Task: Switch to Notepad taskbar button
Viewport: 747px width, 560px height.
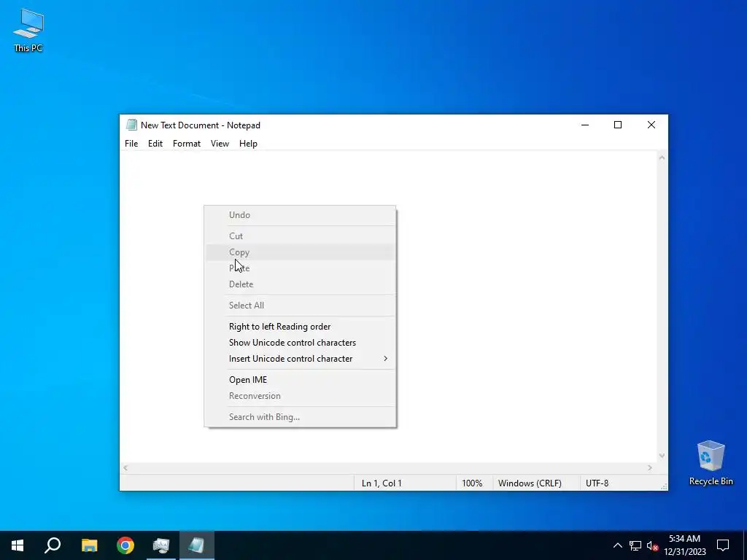Action: (x=197, y=545)
